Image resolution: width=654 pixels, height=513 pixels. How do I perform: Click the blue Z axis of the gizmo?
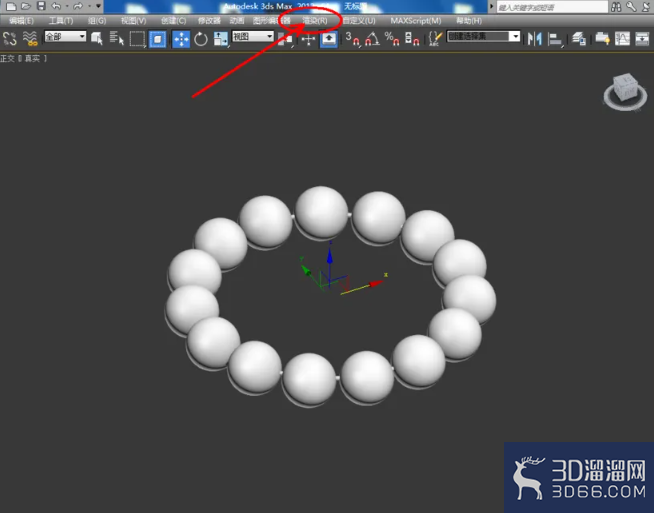[330, 264]
